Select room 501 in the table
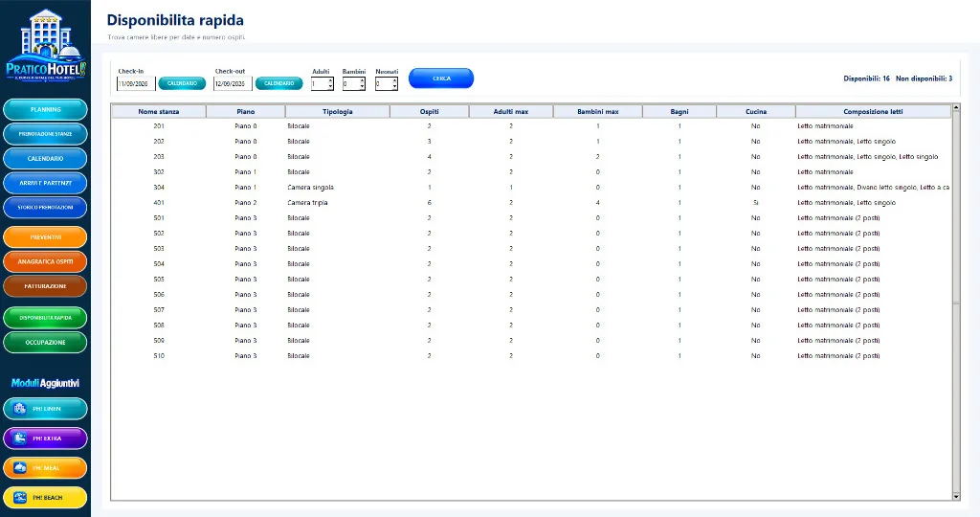 [531, 218]
